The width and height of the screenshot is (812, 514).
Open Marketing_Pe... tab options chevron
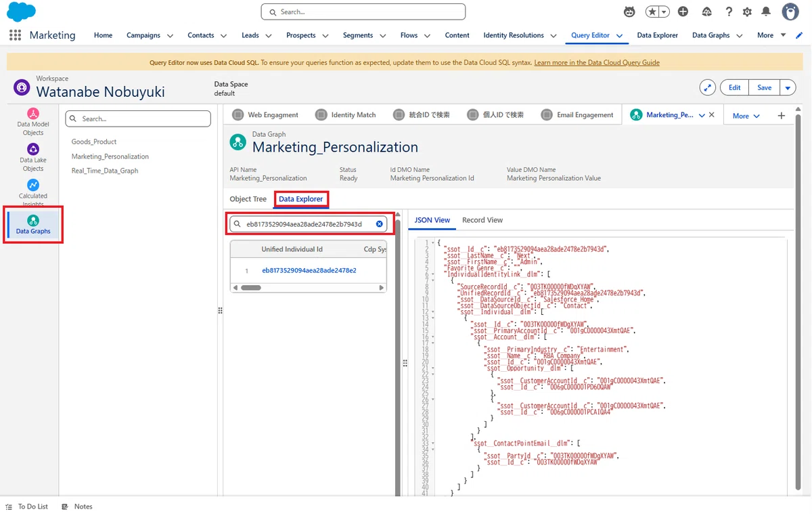702,116
